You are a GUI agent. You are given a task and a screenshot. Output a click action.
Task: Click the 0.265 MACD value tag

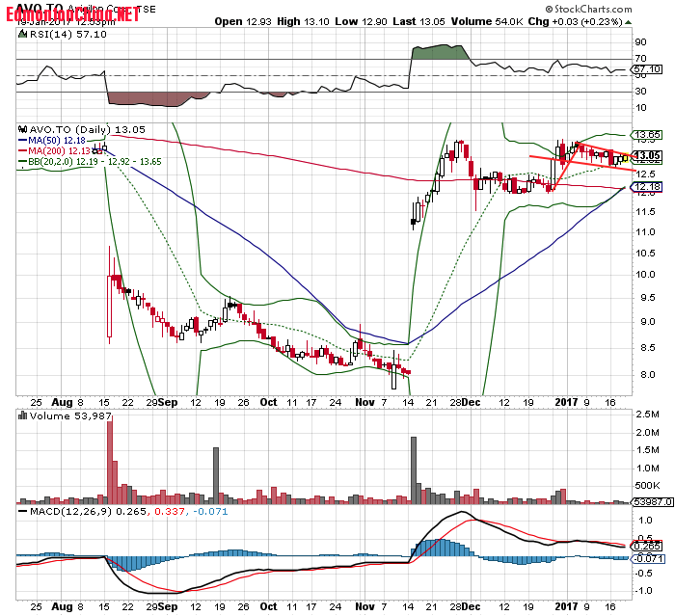647,547
